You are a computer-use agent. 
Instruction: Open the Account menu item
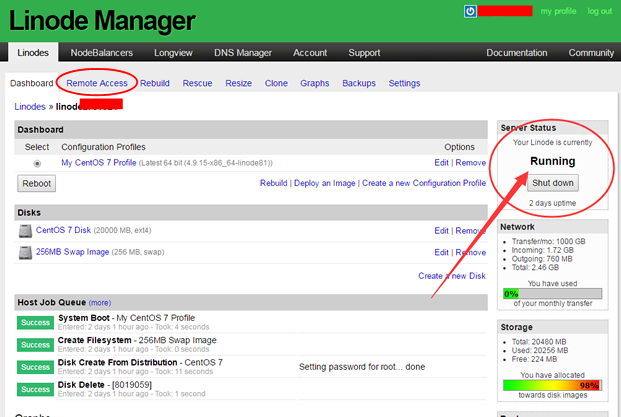point(310,53)
